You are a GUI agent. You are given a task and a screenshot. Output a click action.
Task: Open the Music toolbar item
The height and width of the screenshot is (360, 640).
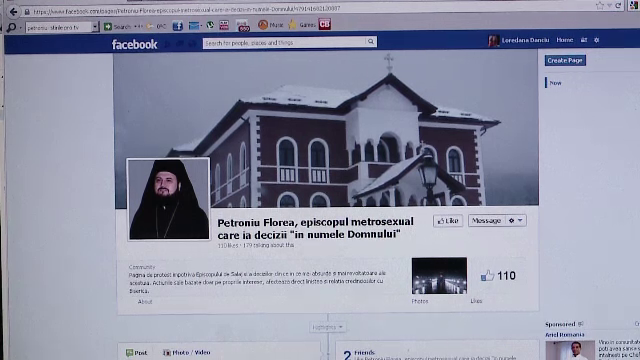(x=270, y=25)
